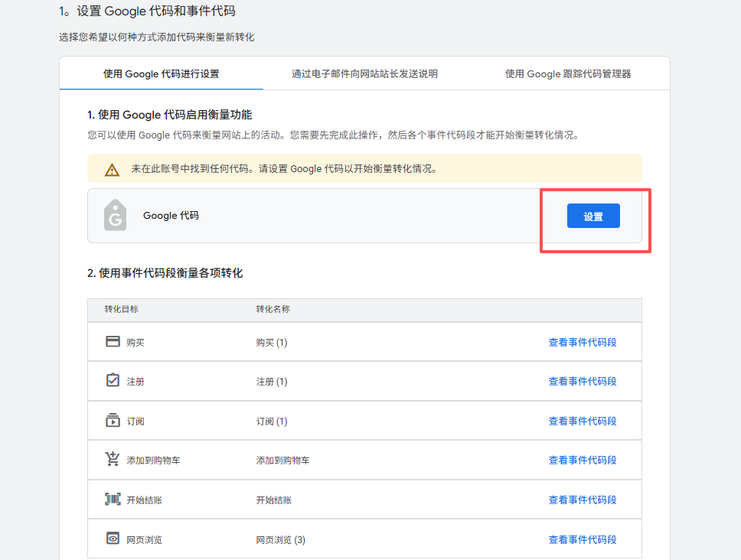Viewport: 741px width, 560px height.
Task: View the event snippet link for 注册
Action: tap(582, 381)
